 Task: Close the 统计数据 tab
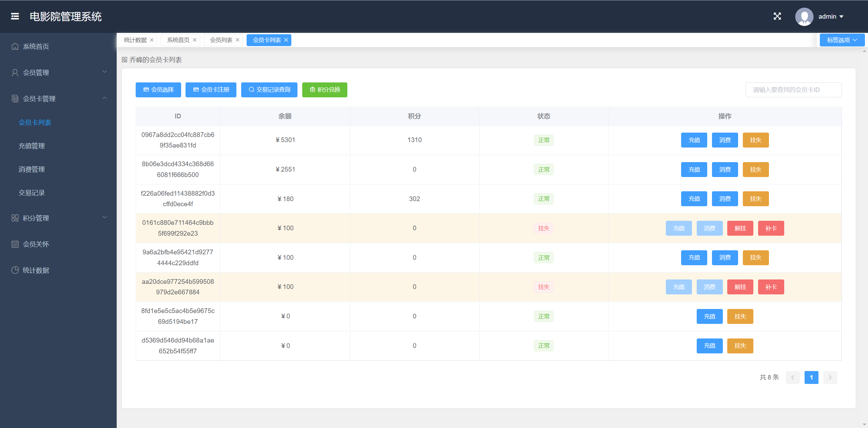pyautogui.click(x=152, y=40)
